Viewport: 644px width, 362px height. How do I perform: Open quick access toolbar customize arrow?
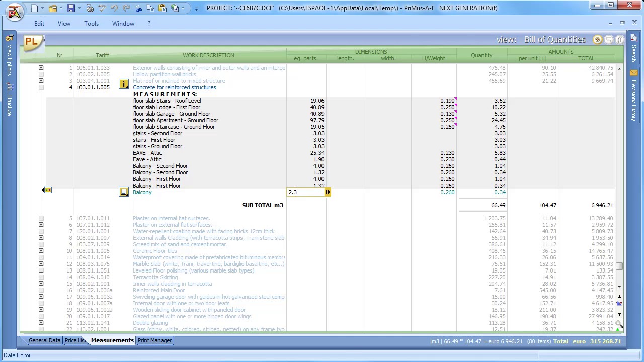tap(196, 8)
